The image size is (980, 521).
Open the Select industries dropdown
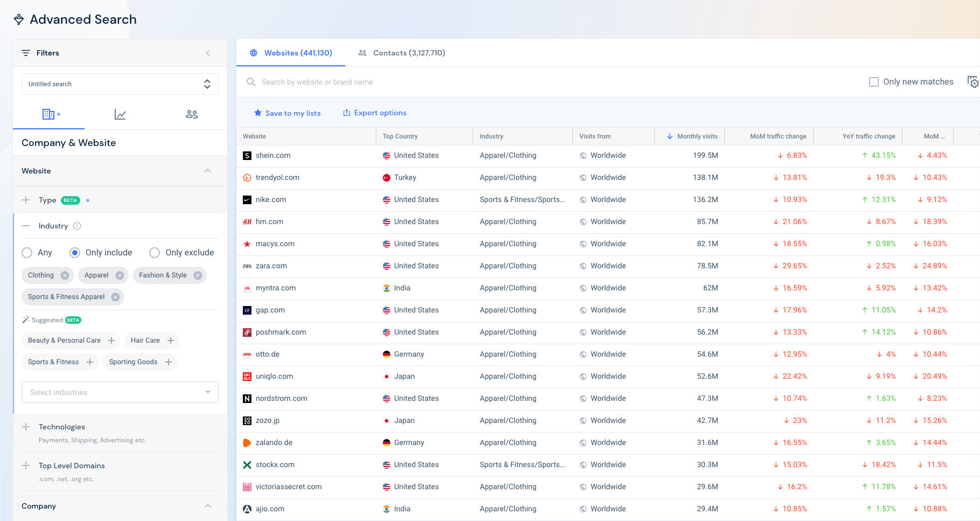[120, 392]
